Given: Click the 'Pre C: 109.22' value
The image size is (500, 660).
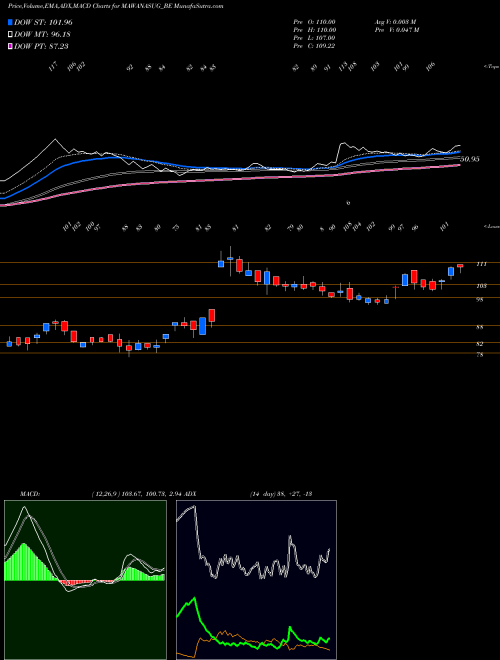Looking at the screenshot, I should pos(314,46).
